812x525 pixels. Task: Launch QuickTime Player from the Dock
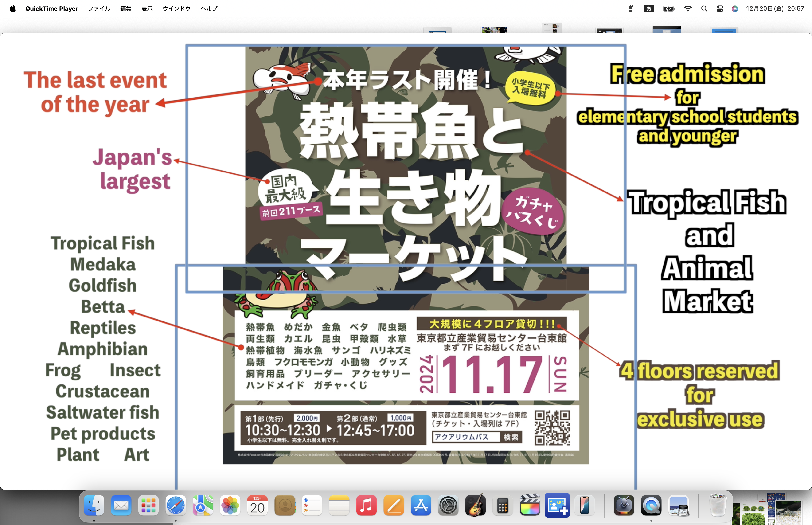[651, 505]
